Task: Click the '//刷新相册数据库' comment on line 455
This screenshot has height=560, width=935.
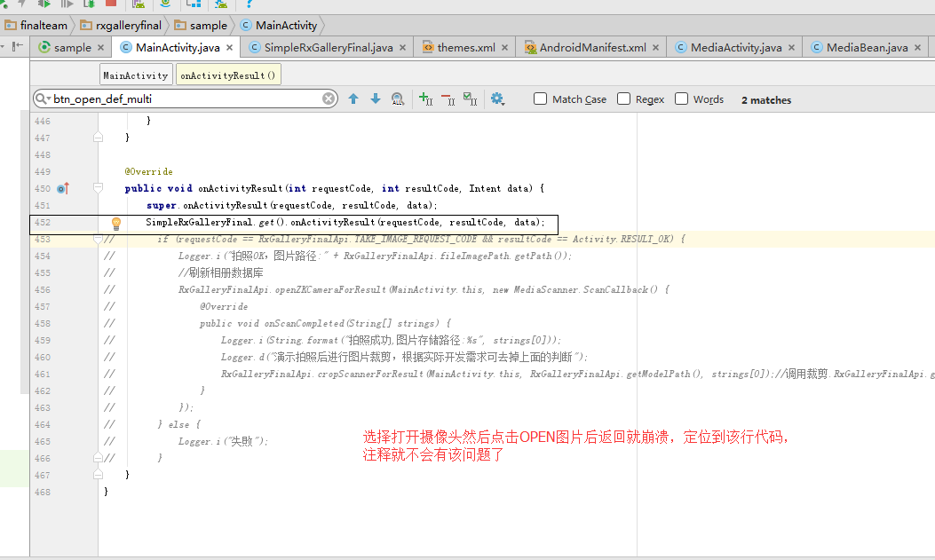Action: 220,272
